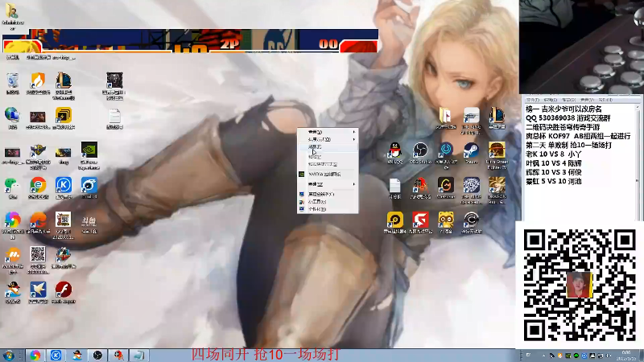The height and width of the screenshot is (362, 644).
Task: Launch Ultra Street Fighter IV shortcut
Action: 497,155
